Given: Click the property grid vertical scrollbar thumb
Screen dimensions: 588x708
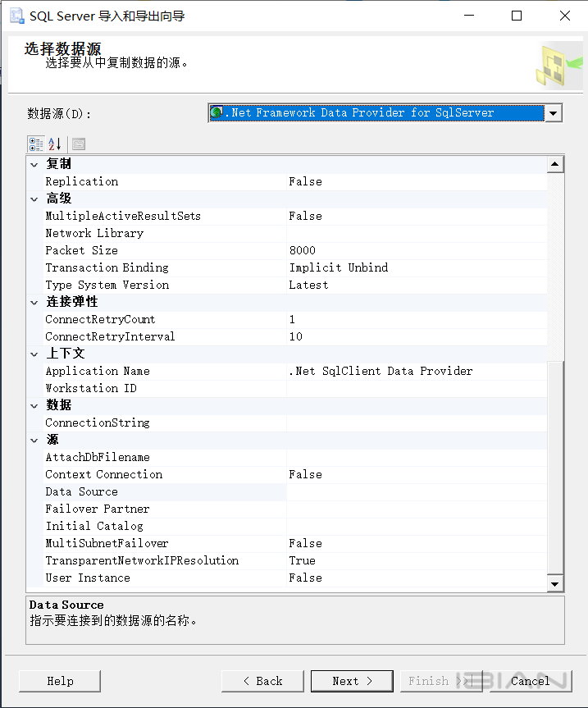Looking at the screenshot, I should pos(555,468).
